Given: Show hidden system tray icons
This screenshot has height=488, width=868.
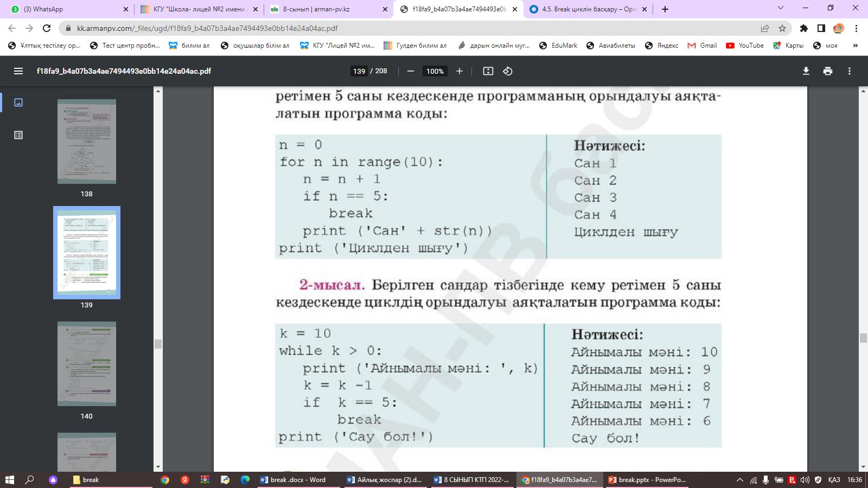Looking at the screenshot, I should [x=739, y=480].
